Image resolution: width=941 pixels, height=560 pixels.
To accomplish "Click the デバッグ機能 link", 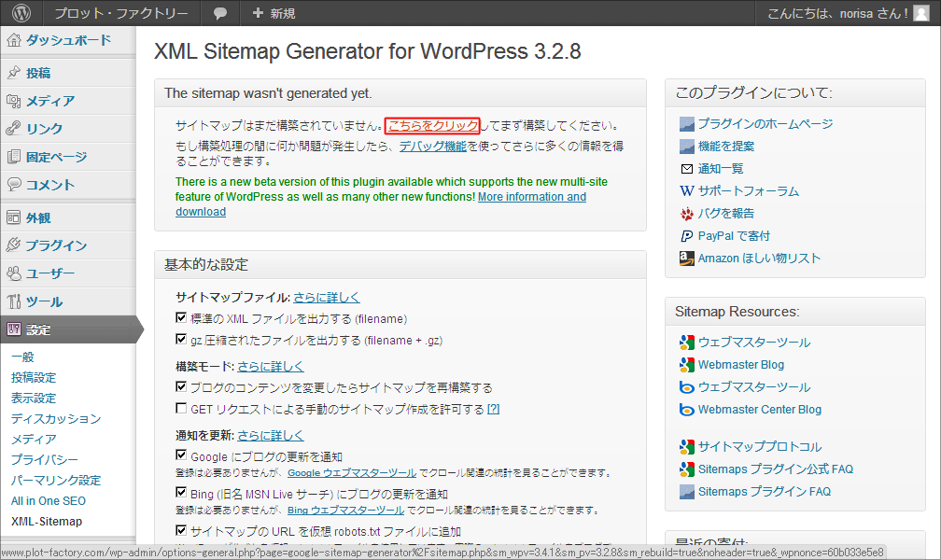I will tap(433, 146).
